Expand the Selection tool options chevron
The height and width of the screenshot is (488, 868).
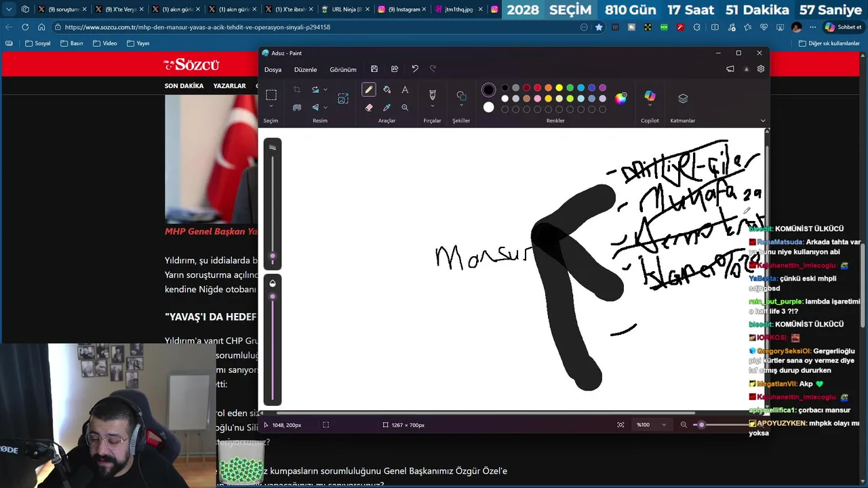pos(271,106)
